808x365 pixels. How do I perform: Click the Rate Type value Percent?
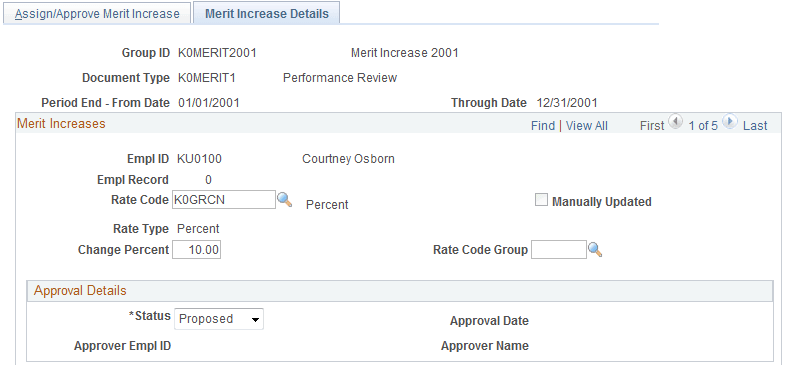point(198,229)
